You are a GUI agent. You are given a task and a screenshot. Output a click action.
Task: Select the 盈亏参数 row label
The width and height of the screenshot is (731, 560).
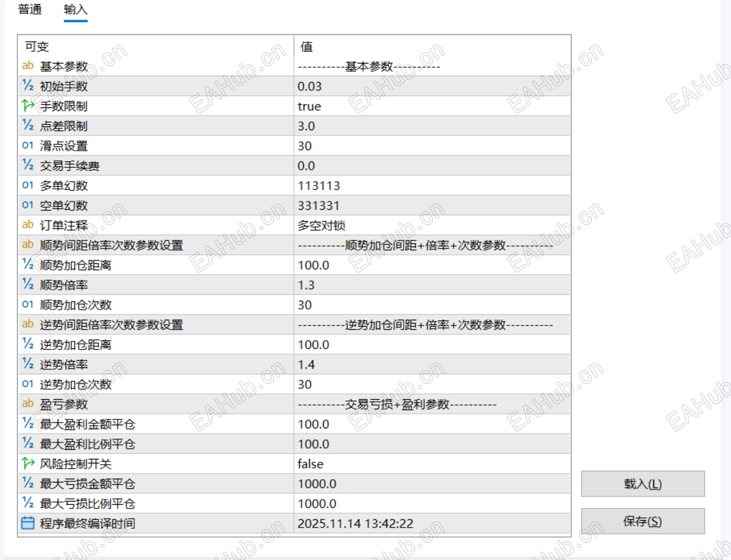tap(64, 404)
